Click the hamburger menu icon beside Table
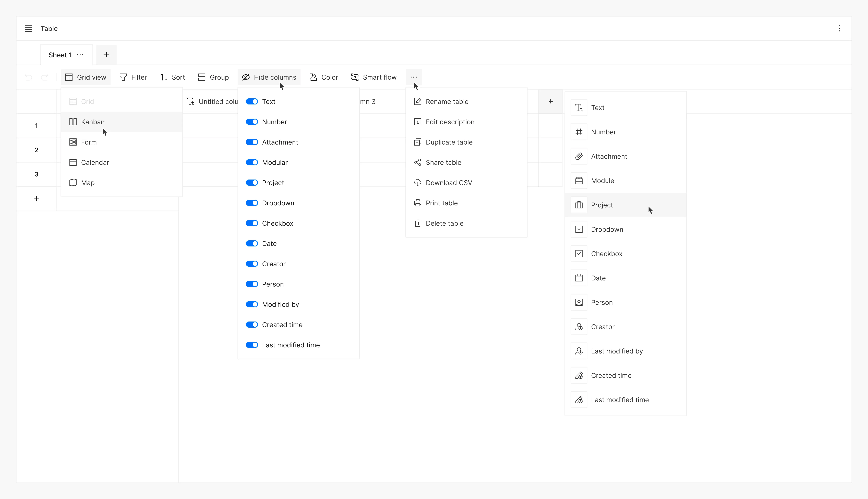The width and height of the screenshot is (868, 499). [28, 28]
